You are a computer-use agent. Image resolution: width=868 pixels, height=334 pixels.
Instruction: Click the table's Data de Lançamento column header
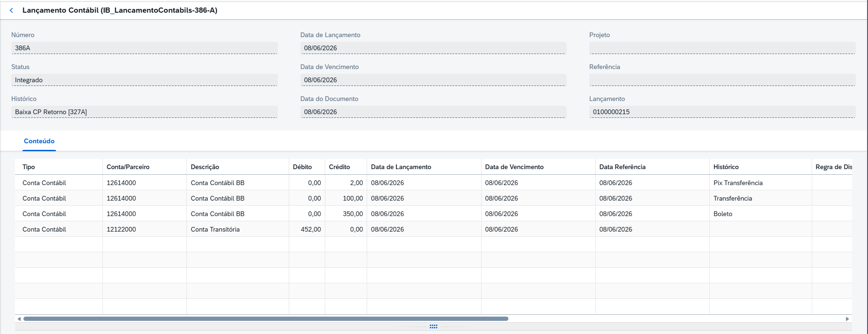[424, 167]
